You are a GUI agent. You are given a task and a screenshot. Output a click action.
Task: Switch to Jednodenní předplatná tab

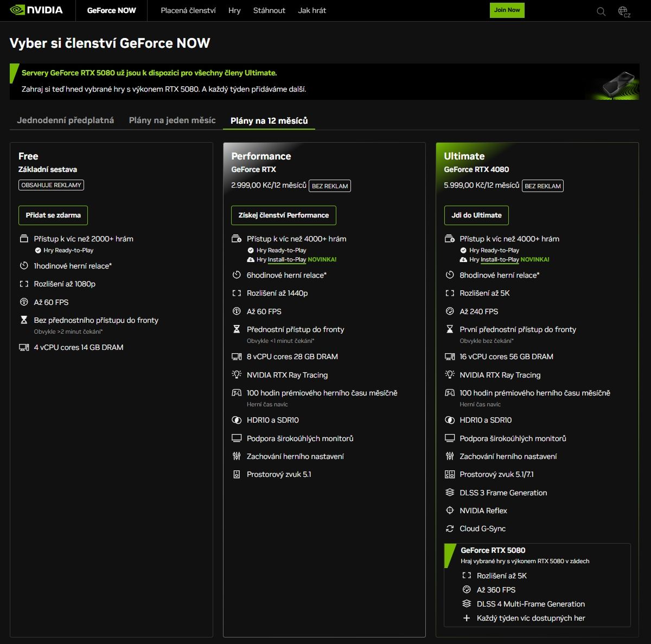(65, 120)
